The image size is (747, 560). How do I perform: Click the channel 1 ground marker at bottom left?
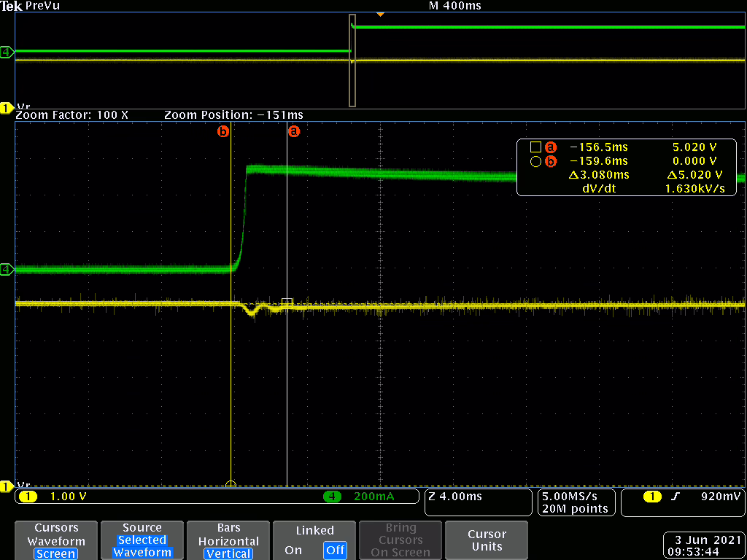7,486
